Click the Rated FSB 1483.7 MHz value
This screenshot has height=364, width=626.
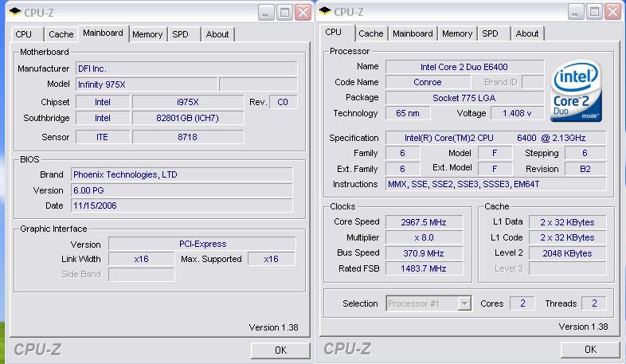(424, 268)
